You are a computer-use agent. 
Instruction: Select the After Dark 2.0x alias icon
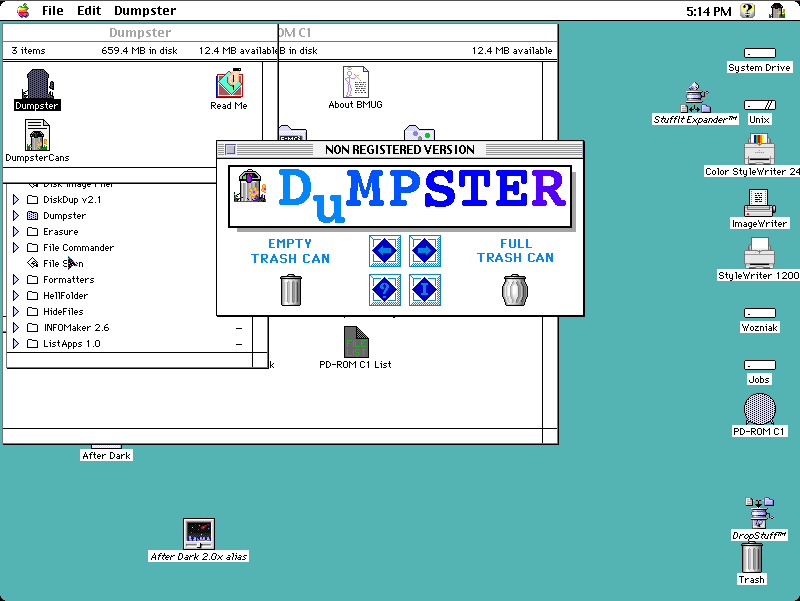coord(199,534)
